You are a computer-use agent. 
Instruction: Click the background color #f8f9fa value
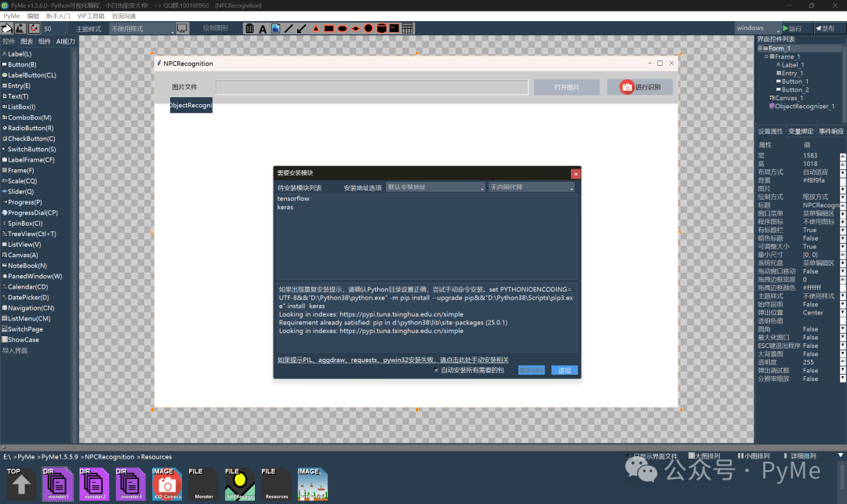click(x=813, y=180)
